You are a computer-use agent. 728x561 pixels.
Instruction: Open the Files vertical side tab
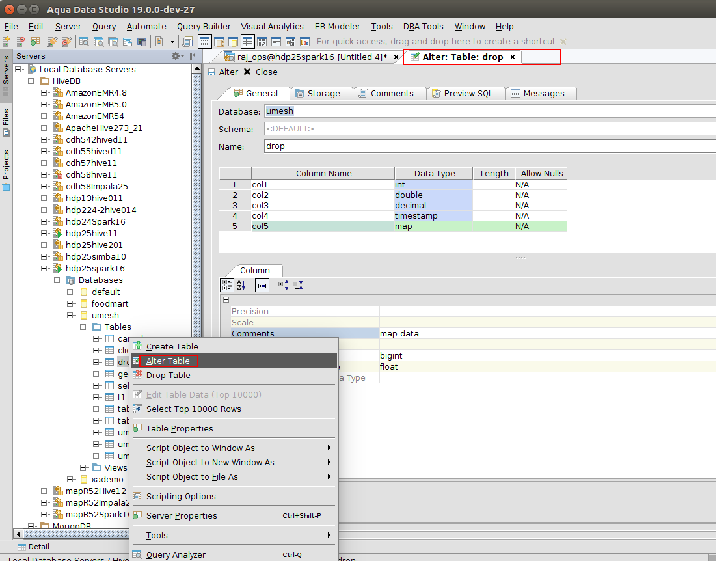6,122
